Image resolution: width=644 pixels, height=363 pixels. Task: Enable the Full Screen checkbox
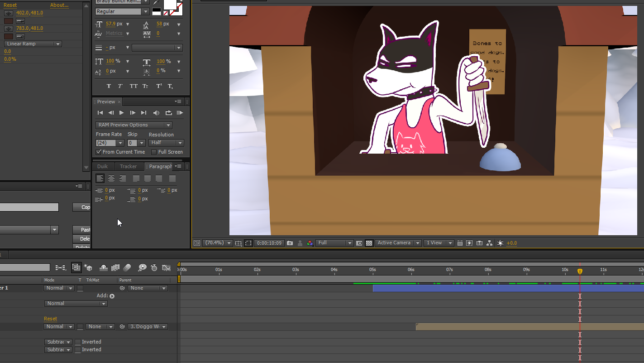tap(154, 152)
